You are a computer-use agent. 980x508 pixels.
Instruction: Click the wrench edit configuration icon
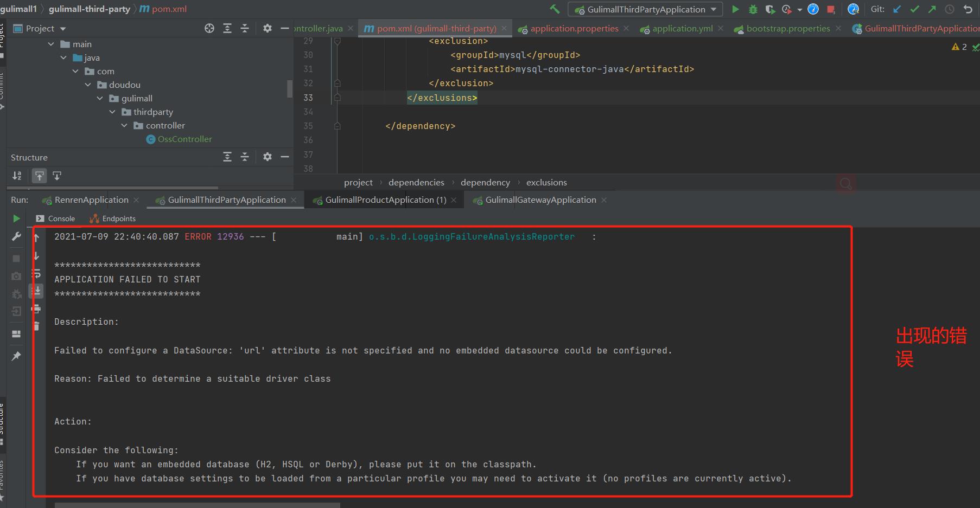[x=16, y=236]
